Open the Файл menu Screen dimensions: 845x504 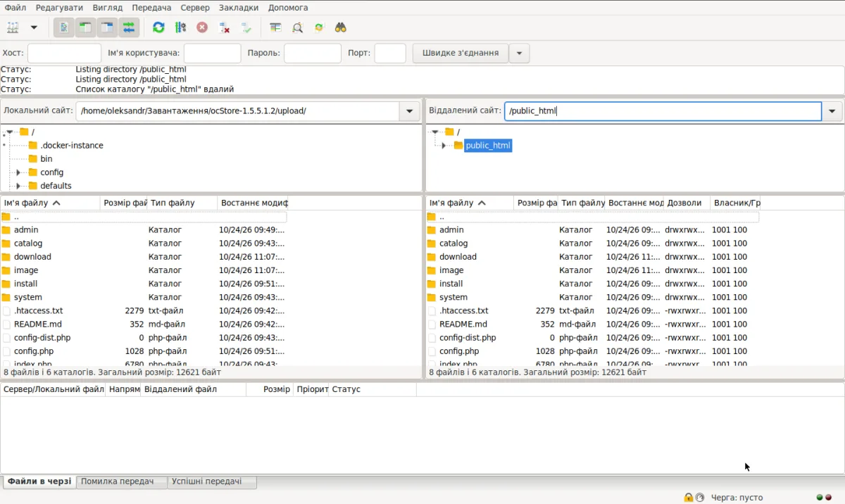15,8
